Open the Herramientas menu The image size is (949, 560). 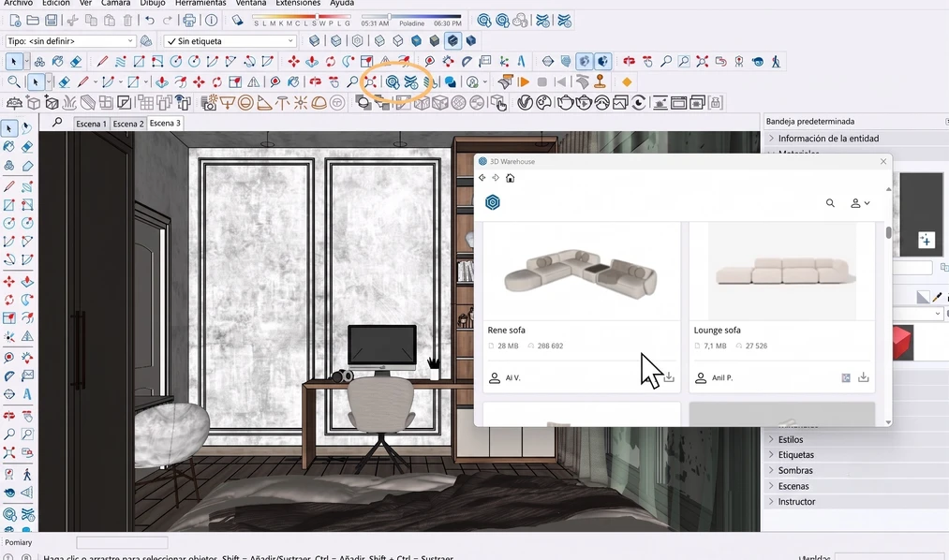click(x=200, y=3)
